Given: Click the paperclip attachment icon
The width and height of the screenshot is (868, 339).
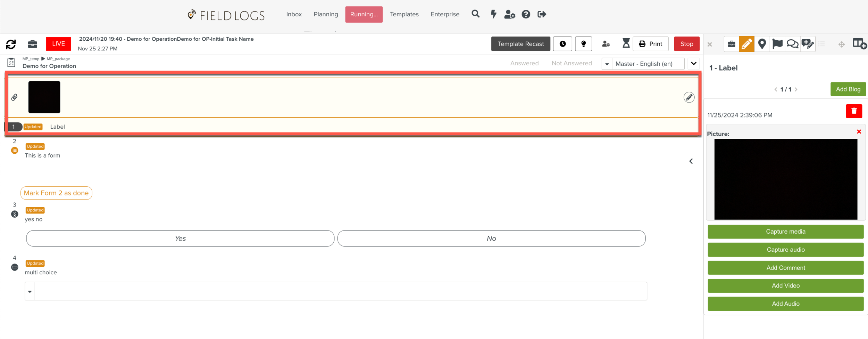Looking at the screenshot, I should click(x=14, y=97).
